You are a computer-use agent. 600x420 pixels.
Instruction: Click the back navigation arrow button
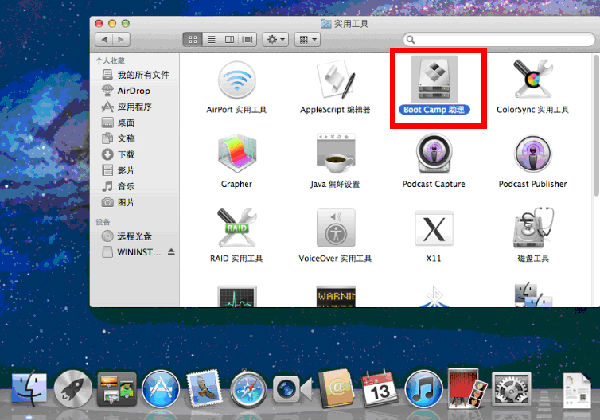[105, 39]
